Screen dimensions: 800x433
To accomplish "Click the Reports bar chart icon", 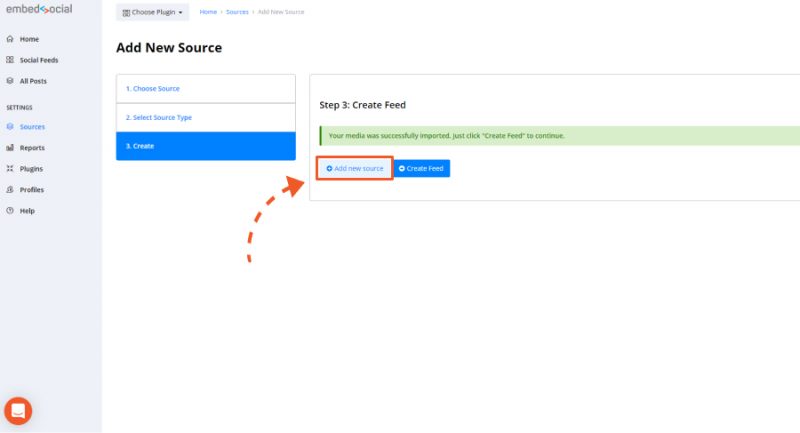I will pyautogui.click(x=10, y=147).
